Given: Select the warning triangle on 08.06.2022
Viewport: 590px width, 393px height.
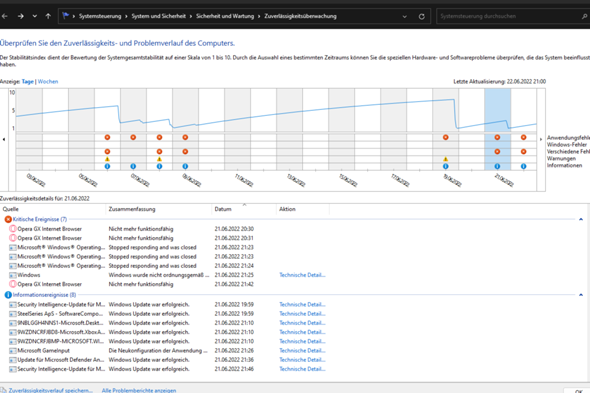Looking at the screenshot, I should pos(159,159).
